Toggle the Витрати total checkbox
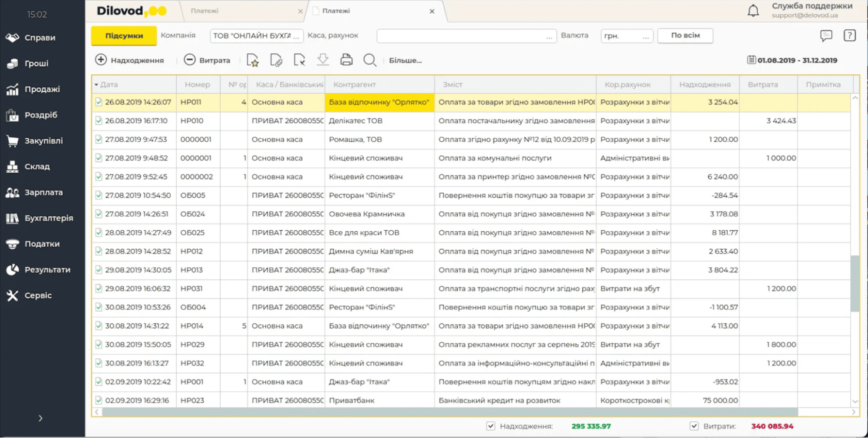 pyautogui.click(x=694, y=426)
